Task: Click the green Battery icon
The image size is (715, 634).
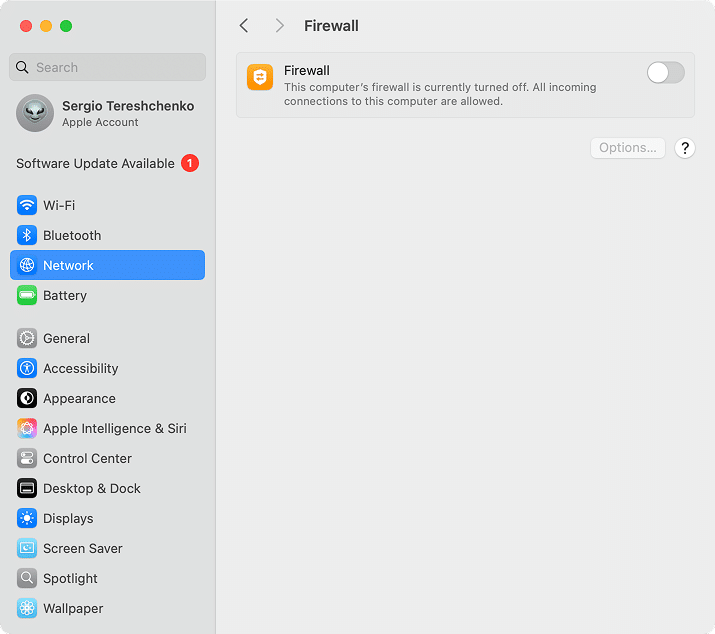Action: (27, 295)
